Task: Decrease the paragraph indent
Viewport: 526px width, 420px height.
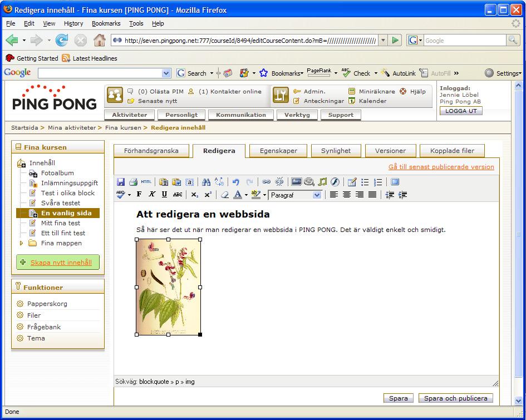Action: [390, 195]
